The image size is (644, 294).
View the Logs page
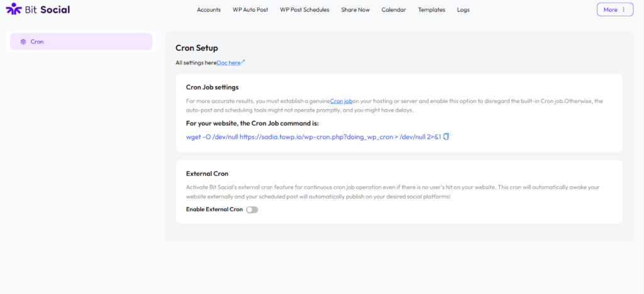coord(463,10)
